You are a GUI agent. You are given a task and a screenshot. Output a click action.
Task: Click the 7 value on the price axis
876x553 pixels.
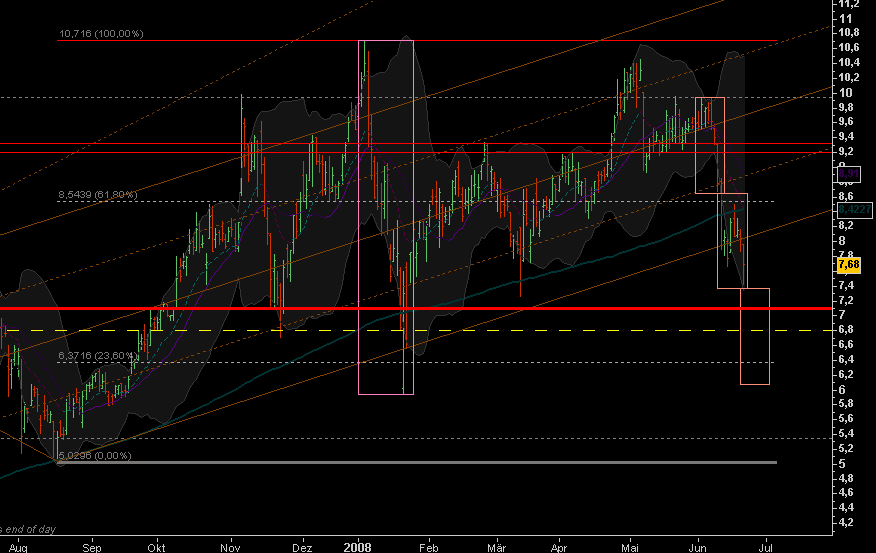842,314
